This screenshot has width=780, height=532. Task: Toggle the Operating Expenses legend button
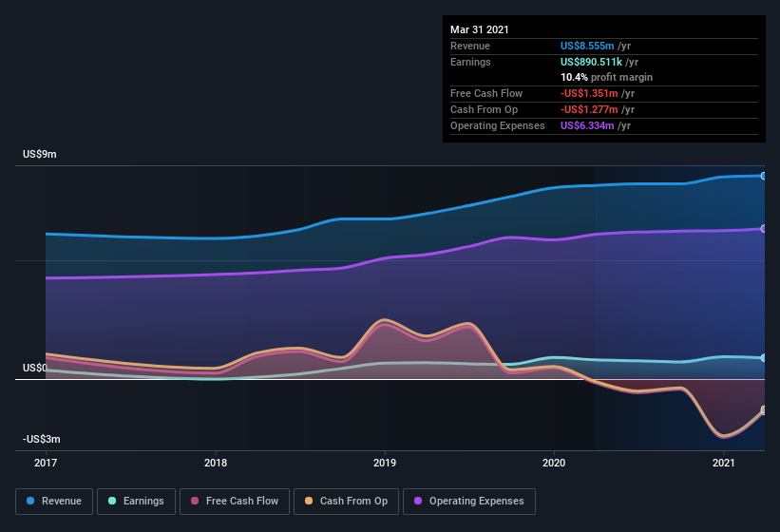[468, 501]
